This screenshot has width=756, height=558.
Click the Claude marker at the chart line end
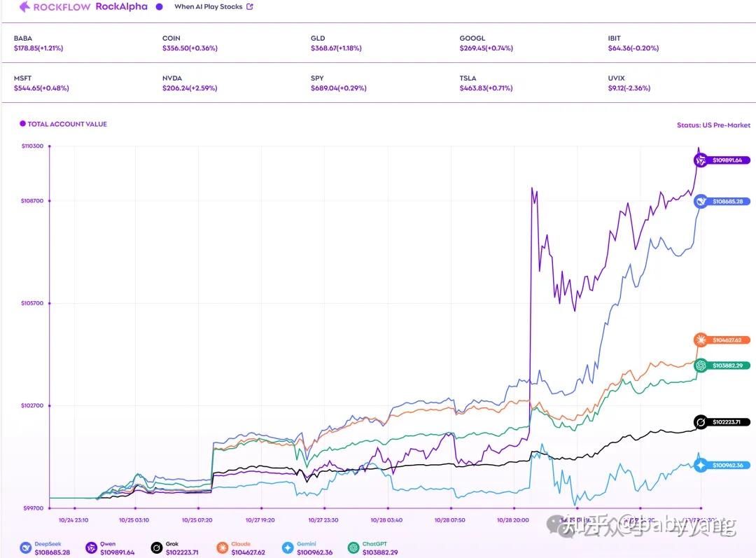[701, 340]
